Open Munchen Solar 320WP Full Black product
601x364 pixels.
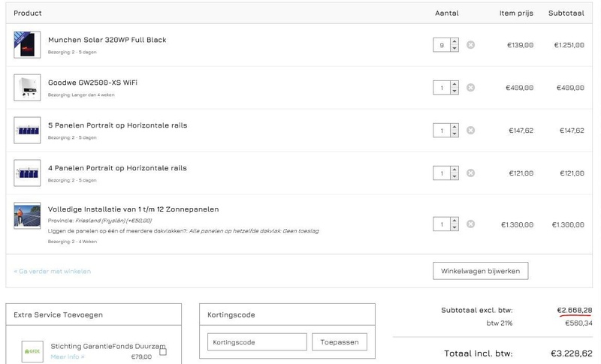[107, 40]
